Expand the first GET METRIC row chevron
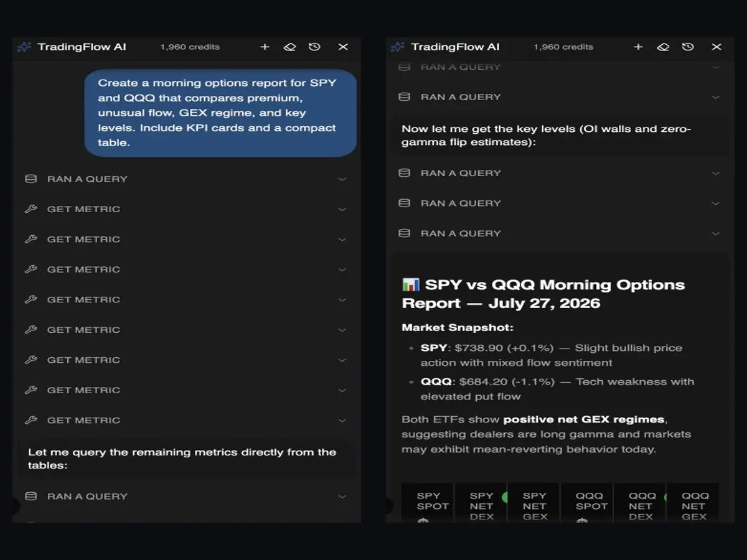The width and height of the screenshot is (747, 560). [342, 209]
